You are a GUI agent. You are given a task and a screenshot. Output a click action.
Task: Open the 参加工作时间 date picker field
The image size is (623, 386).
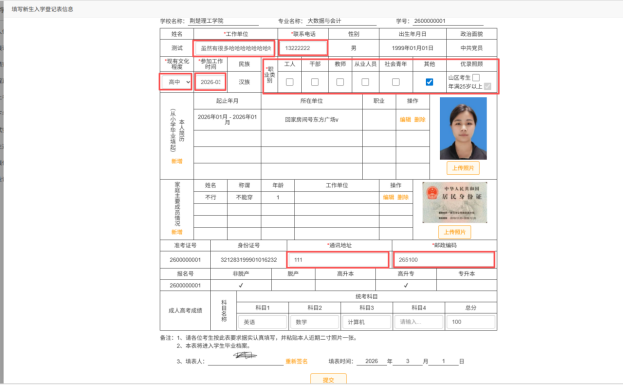pyautogui.click(x=210, y=82)
